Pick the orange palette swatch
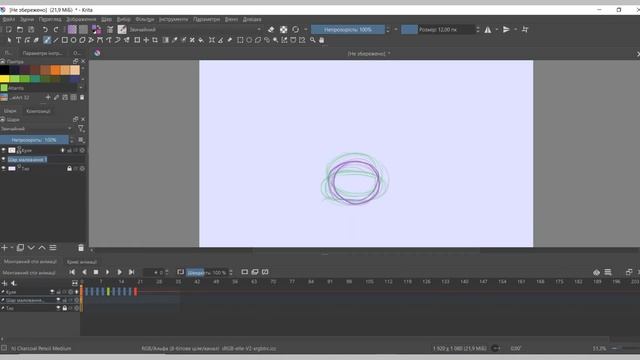 pos(55,70)
